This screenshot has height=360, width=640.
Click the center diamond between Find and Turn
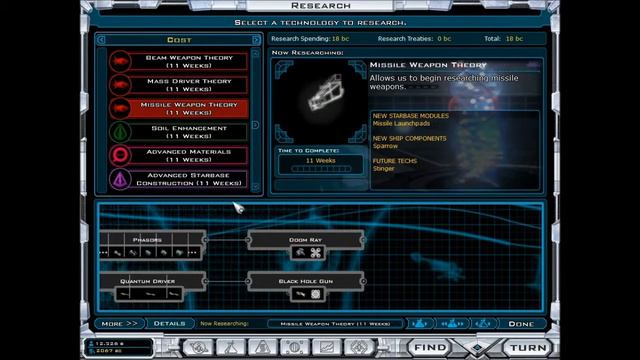click(x=477, y=348)
